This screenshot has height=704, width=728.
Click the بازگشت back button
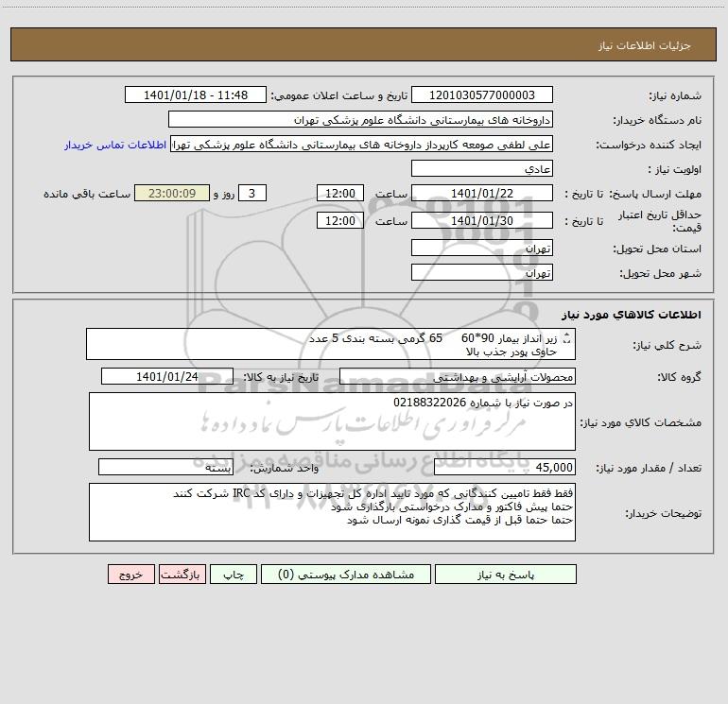(182, 574)
